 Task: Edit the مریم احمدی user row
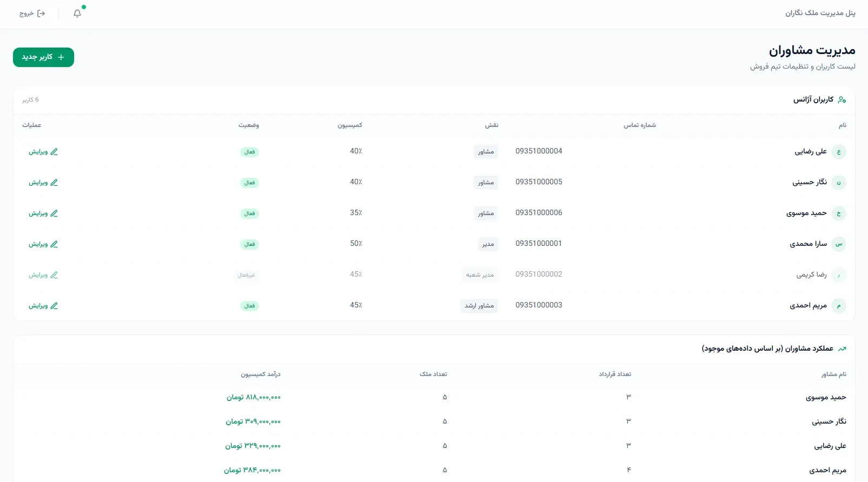tap(43, 306)
